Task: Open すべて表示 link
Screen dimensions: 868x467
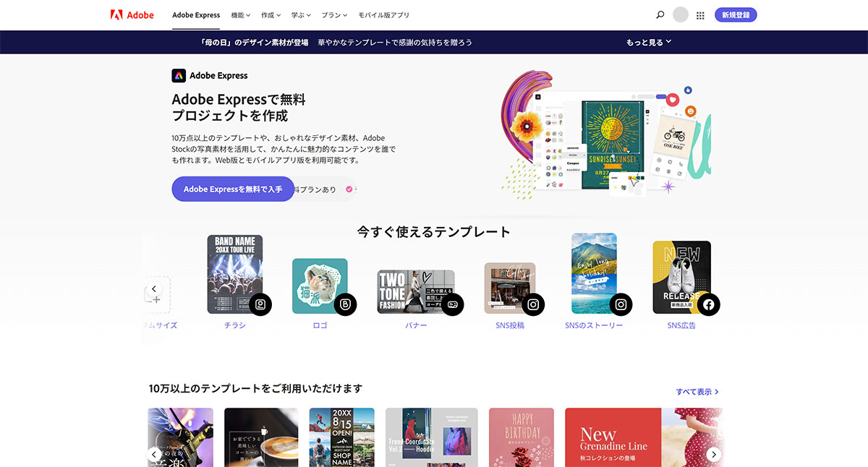Action: tap(697, 392)
